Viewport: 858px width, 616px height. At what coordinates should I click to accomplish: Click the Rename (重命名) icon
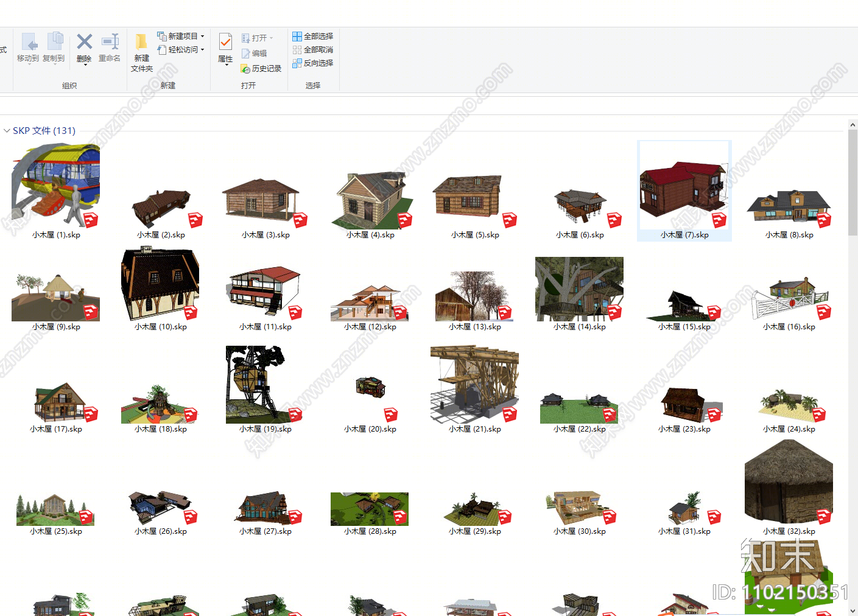tap(110, 41)
